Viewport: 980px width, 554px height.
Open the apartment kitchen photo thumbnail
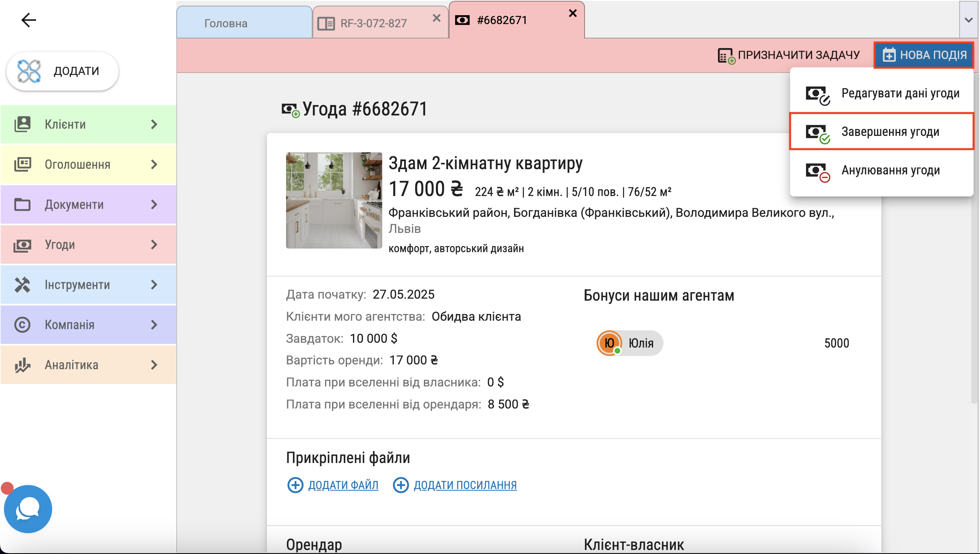coord(334,200)
